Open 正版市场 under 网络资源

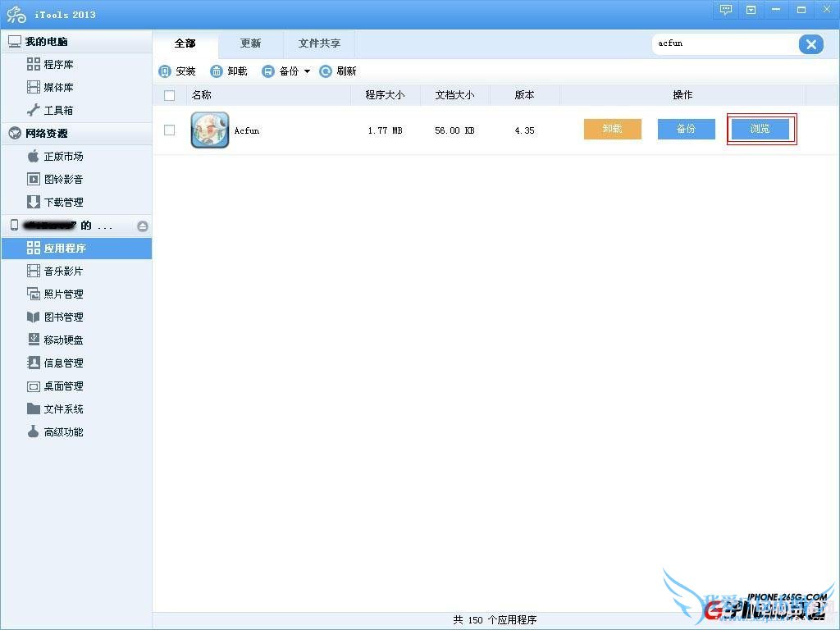[x=59, y=156]
